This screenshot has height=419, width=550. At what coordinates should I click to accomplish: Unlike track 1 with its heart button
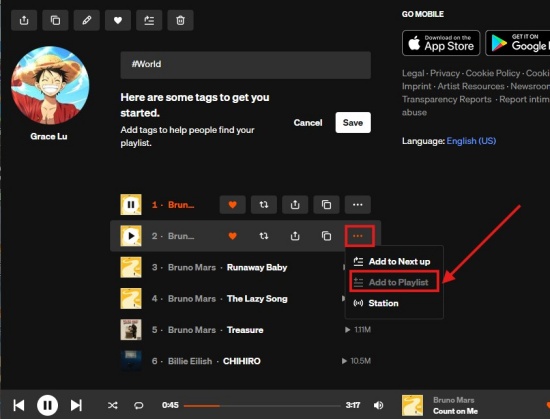[233, 204]
